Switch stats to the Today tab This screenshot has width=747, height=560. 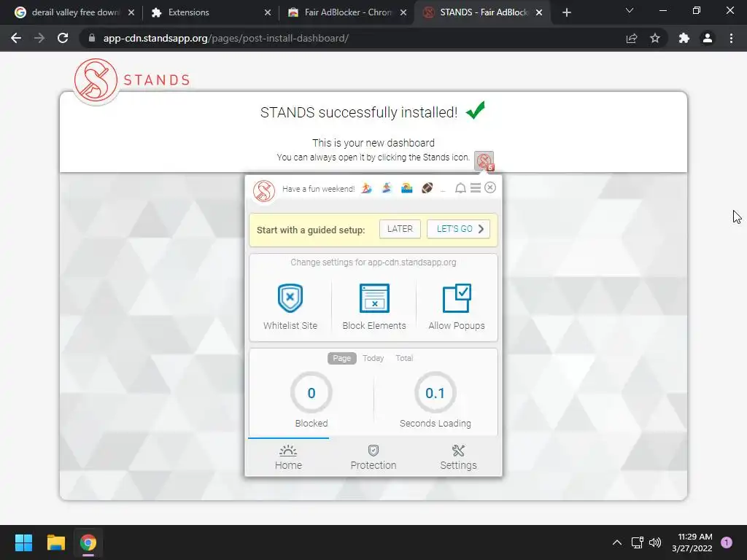click(x=373, y=358)
